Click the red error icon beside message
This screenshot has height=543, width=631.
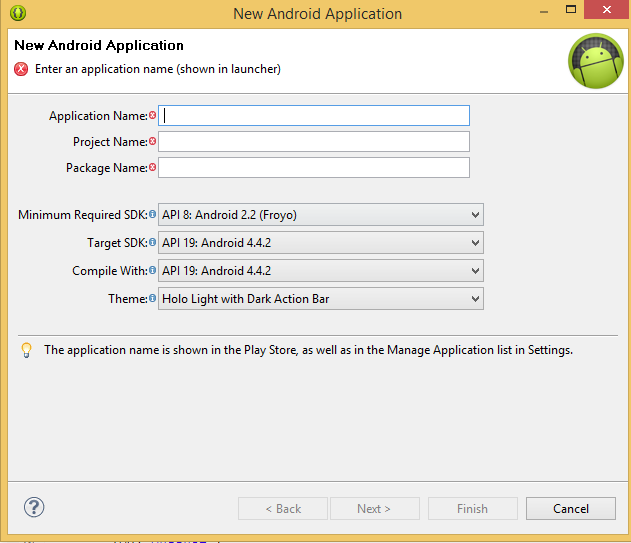(x=21, y=69)
